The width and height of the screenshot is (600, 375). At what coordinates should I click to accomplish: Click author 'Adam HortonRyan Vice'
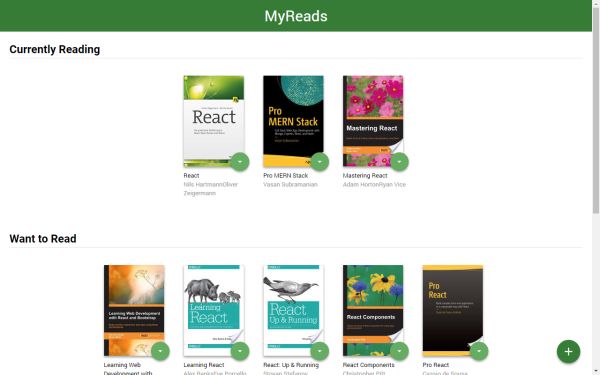[374, 184]
